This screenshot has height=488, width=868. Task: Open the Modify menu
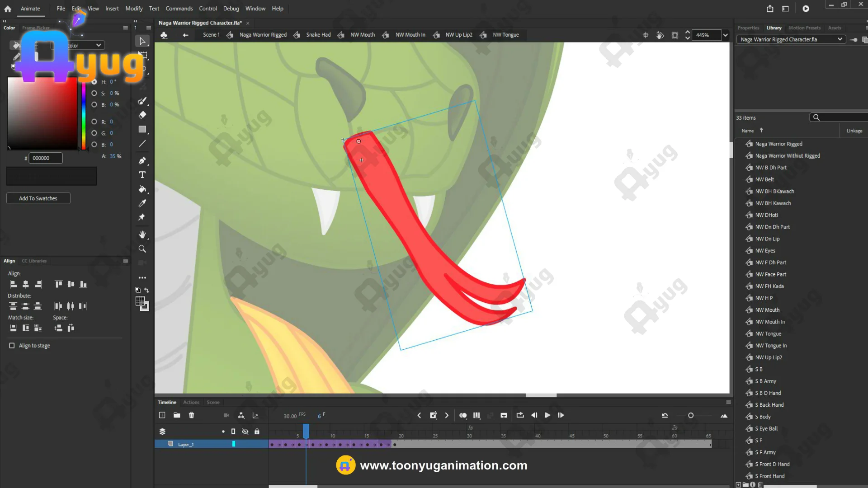click(134, 9)
